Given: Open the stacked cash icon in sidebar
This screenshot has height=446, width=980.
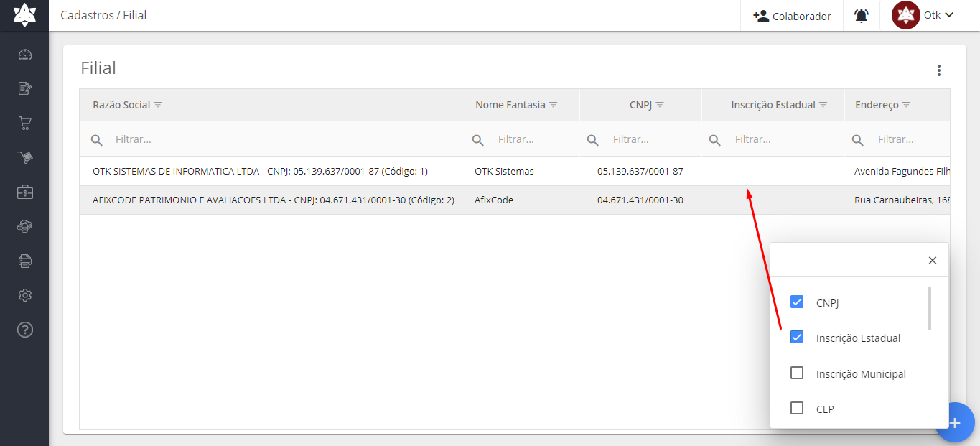Looking at the screenshot, I should [x=25, y=226].
